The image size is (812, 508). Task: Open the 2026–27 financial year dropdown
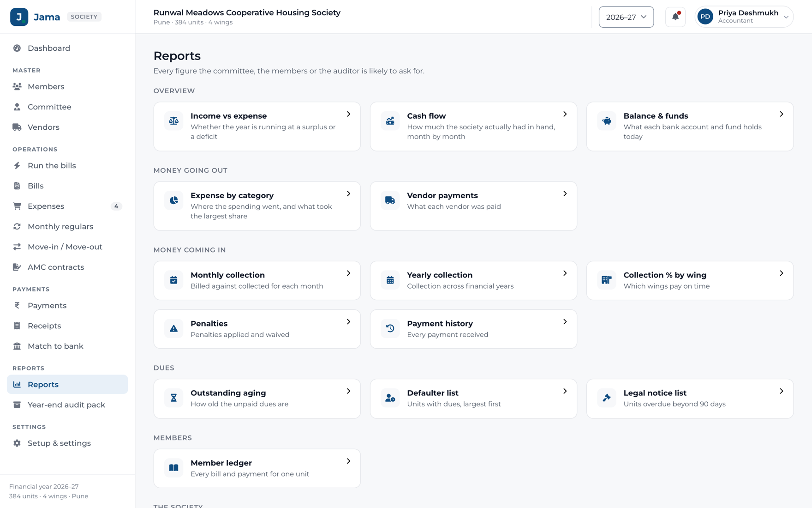click(626, 17)
